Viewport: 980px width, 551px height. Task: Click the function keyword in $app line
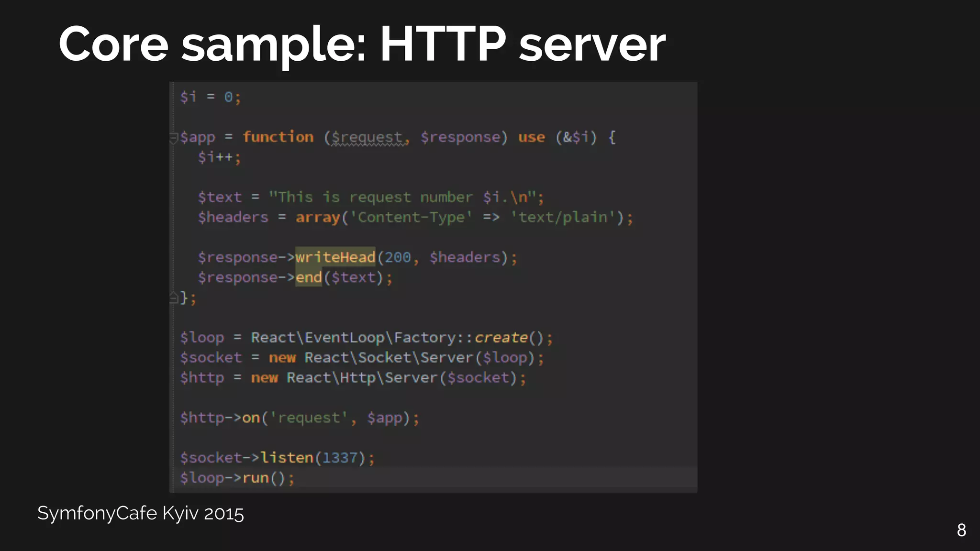(278, 137)
